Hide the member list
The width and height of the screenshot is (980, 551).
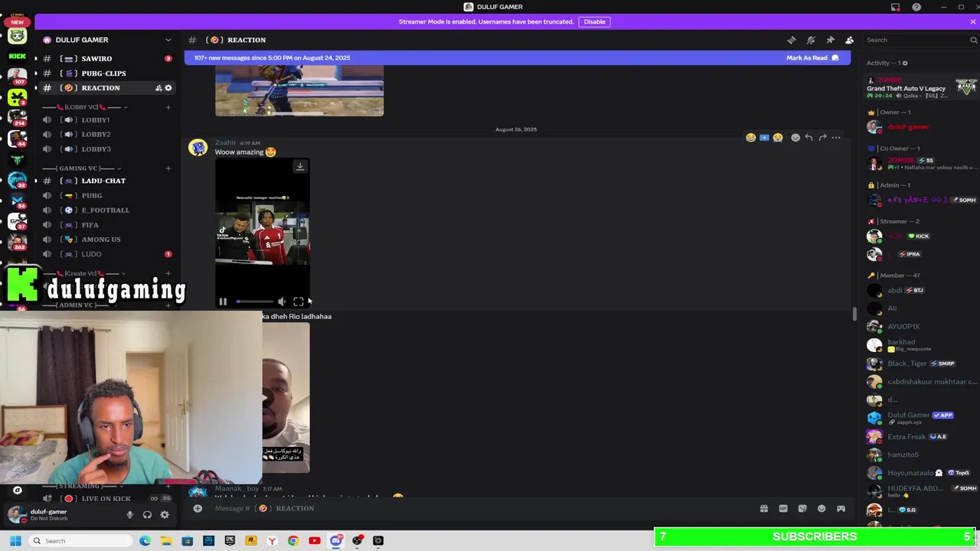point(849,40)
